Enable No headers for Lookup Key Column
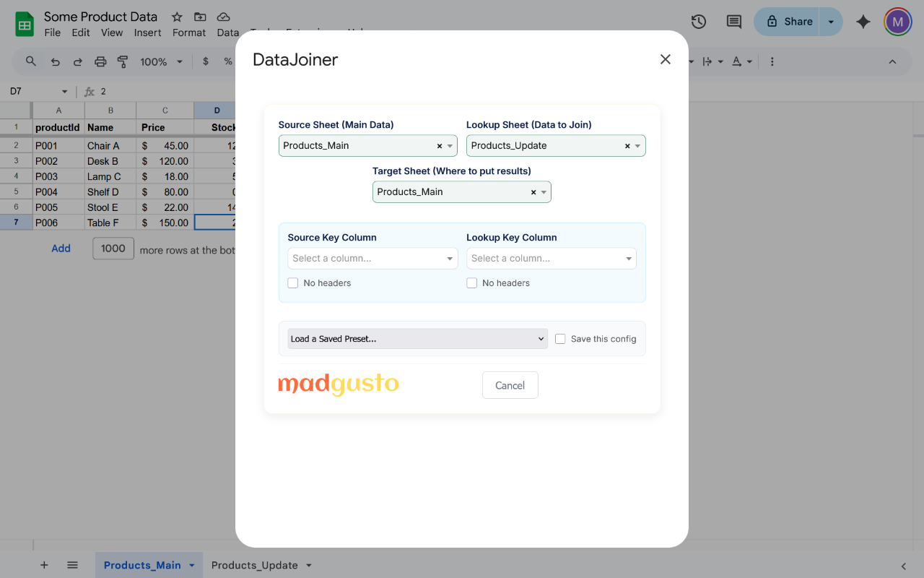Viewport: 924px width, 578px height. (x=471, y=282)
